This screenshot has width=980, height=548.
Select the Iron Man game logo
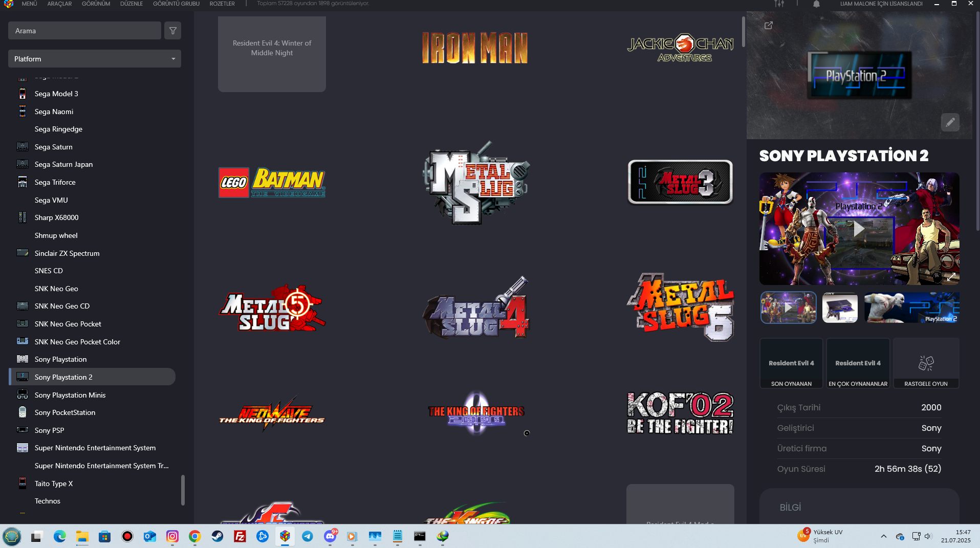tap(475, 48)
